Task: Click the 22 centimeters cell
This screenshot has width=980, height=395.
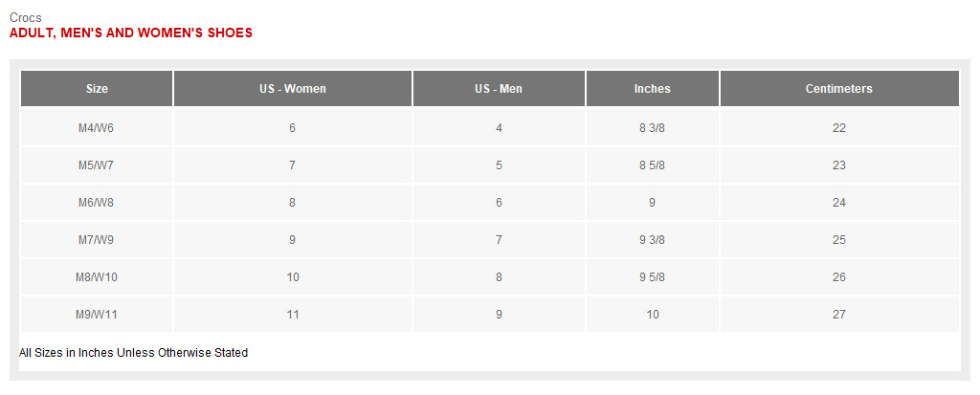Action: pyautogui.click(x=839, y=128)
